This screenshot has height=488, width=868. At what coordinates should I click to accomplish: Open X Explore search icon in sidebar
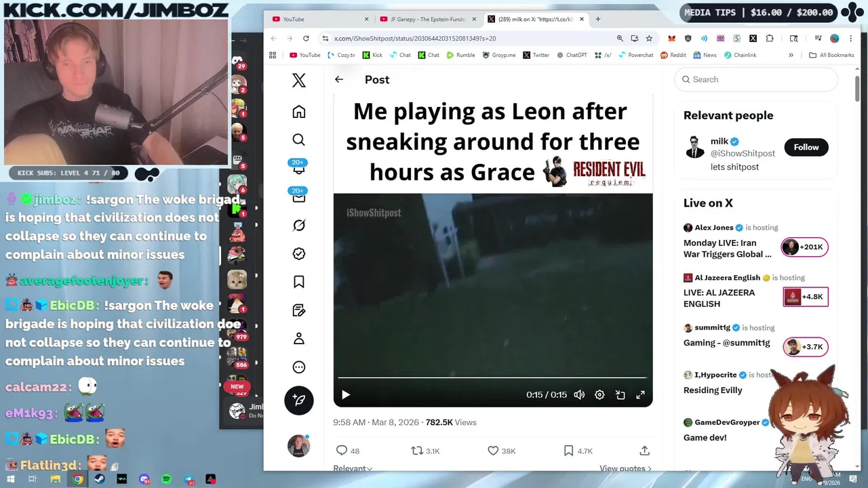298,140
